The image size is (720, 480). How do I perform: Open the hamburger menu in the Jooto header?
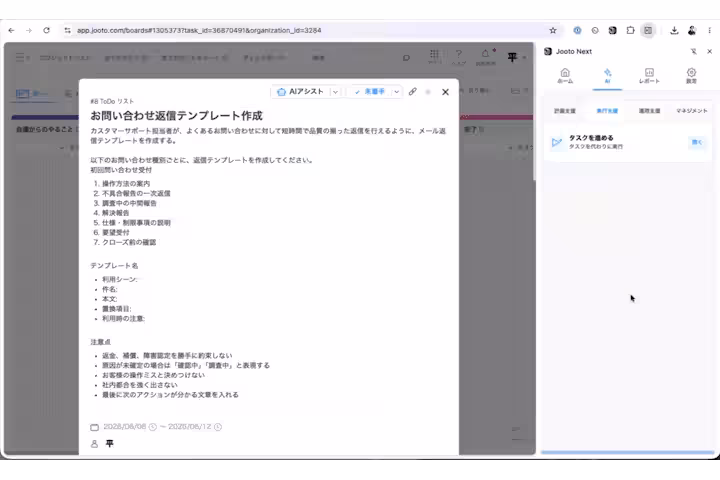pos(20,57)
